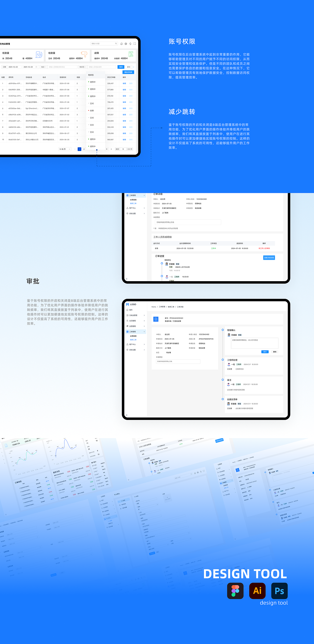This screenshot has width=314, height=644.
Task: Click the collapse-sidebar icon below the LOGO sidebar
Action: tap(127, 415)
